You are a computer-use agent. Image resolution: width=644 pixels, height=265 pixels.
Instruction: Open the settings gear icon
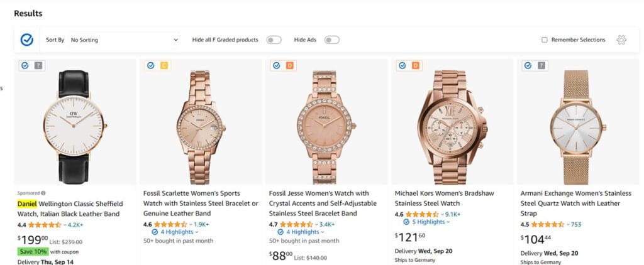point(621,40)
